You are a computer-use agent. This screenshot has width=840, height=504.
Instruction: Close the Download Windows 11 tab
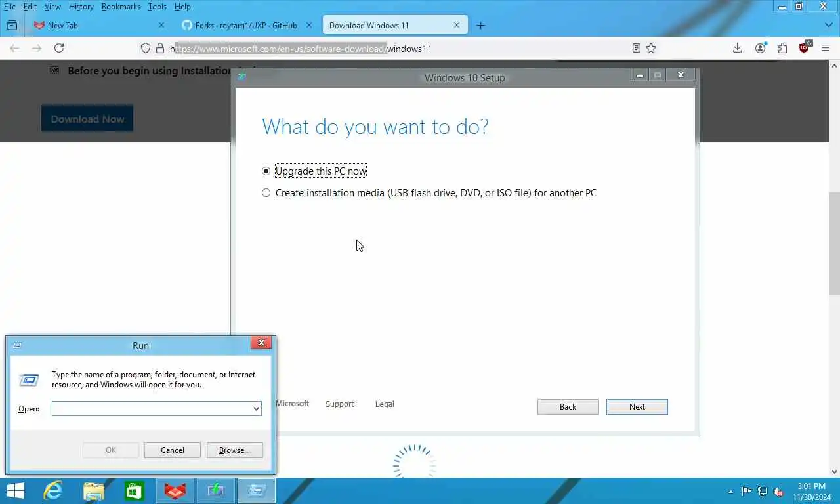(457, 26)
